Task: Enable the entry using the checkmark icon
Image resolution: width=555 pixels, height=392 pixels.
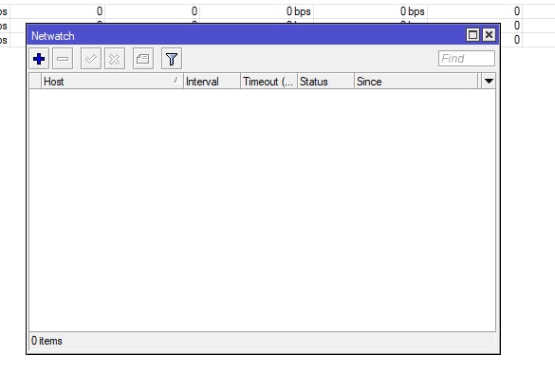Action: 91,59
